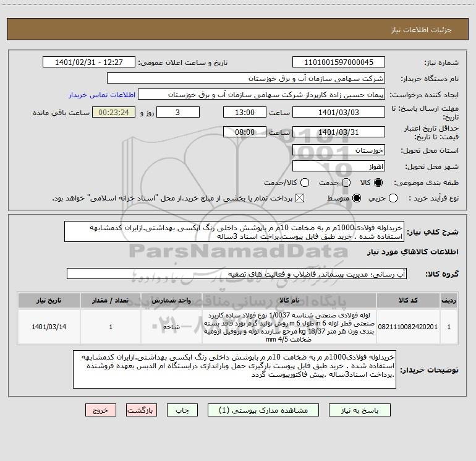Click the نام کالا column header
This screenshot has width=476, height=461.
coord(289,300)
